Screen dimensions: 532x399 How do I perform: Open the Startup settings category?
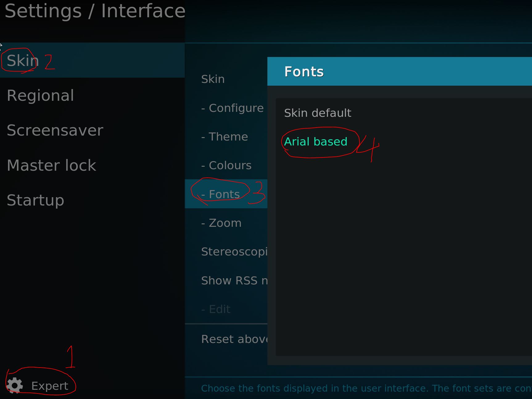(92, 200)
